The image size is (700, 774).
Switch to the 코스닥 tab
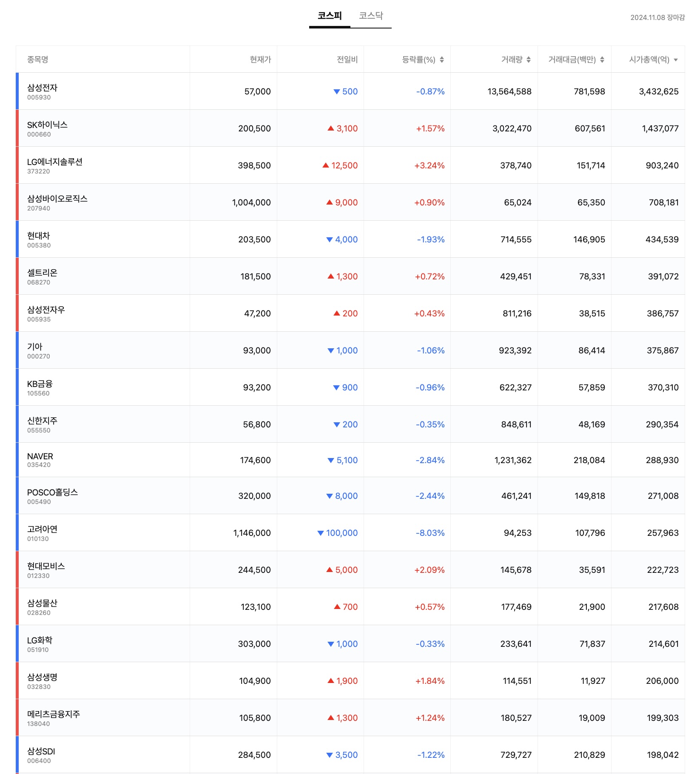[371, 16]
